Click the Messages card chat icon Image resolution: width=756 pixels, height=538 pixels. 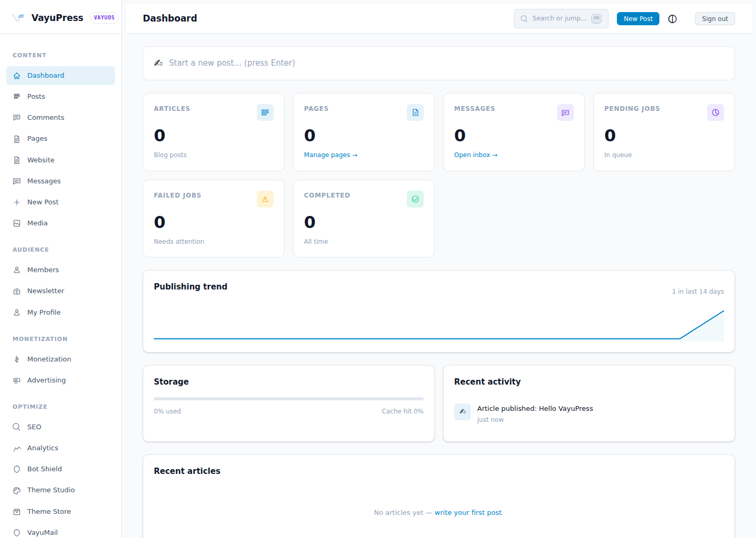pos(565,112)
